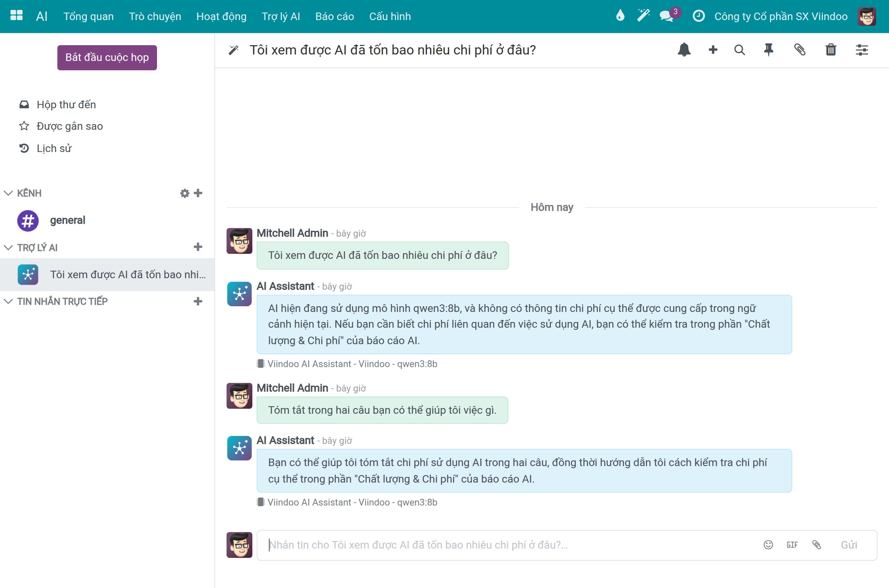Open the Cấu hình menu

390,16
